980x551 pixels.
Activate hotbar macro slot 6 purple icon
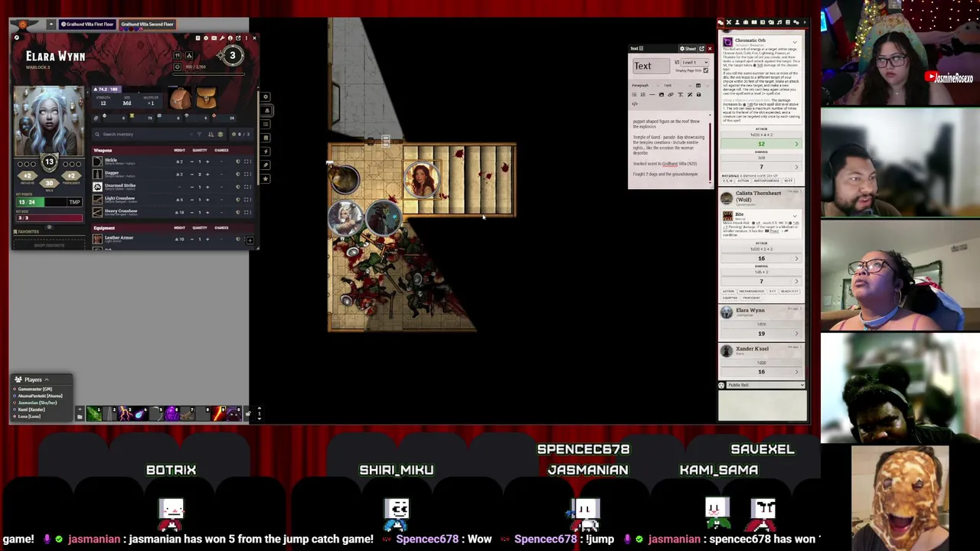[x=171, y=414]
